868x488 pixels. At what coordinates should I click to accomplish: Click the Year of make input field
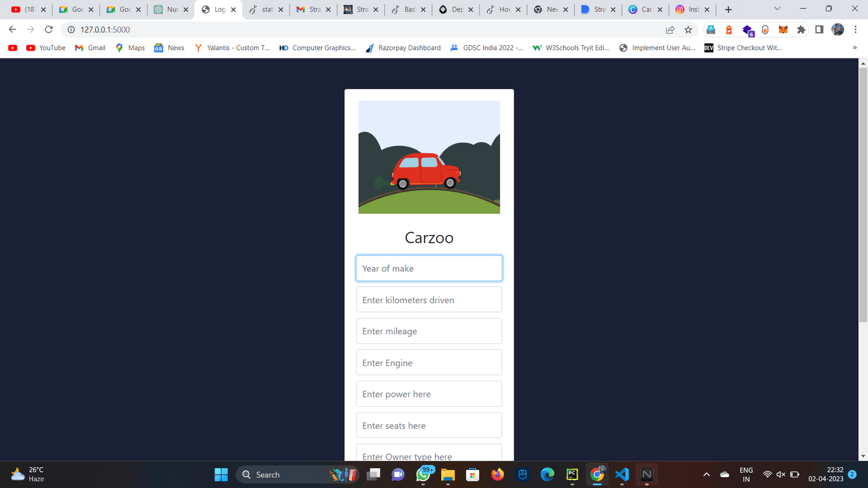(x=429, y=268)
